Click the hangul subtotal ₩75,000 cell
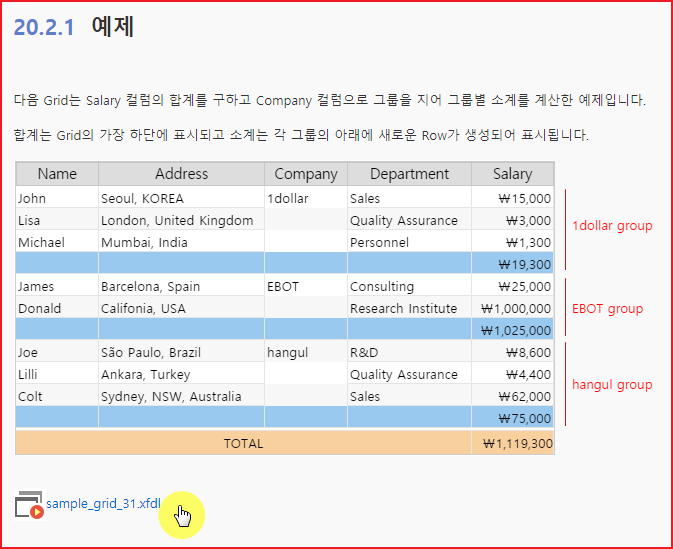Viewport: 673px width, 549px height. (x=512, y=418)
